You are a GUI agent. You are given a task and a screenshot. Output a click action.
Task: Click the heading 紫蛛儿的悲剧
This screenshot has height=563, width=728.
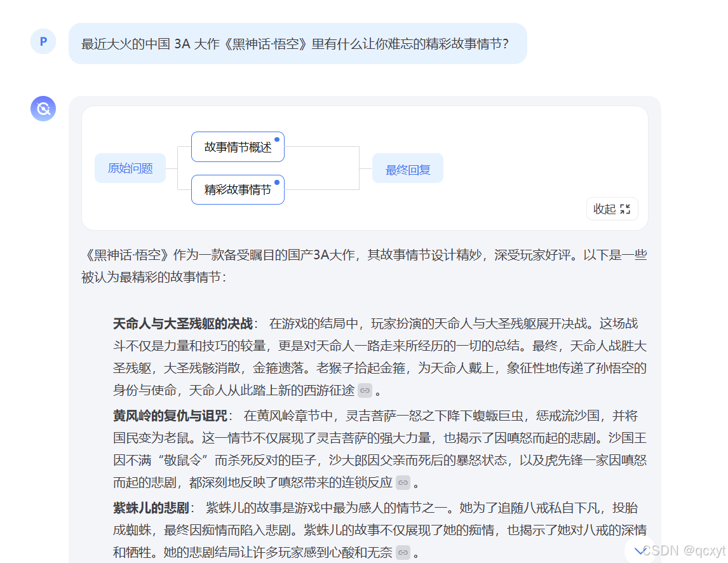point(151,508)
